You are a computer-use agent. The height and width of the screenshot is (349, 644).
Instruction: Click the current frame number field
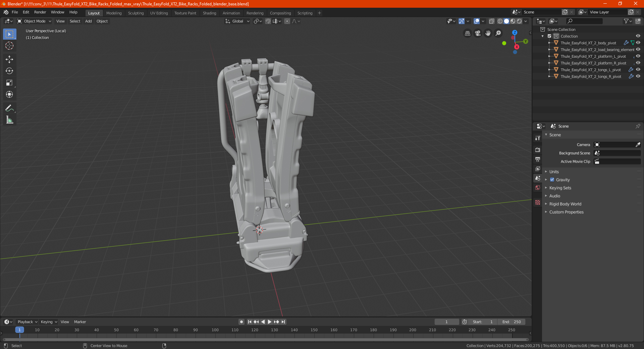446,322
